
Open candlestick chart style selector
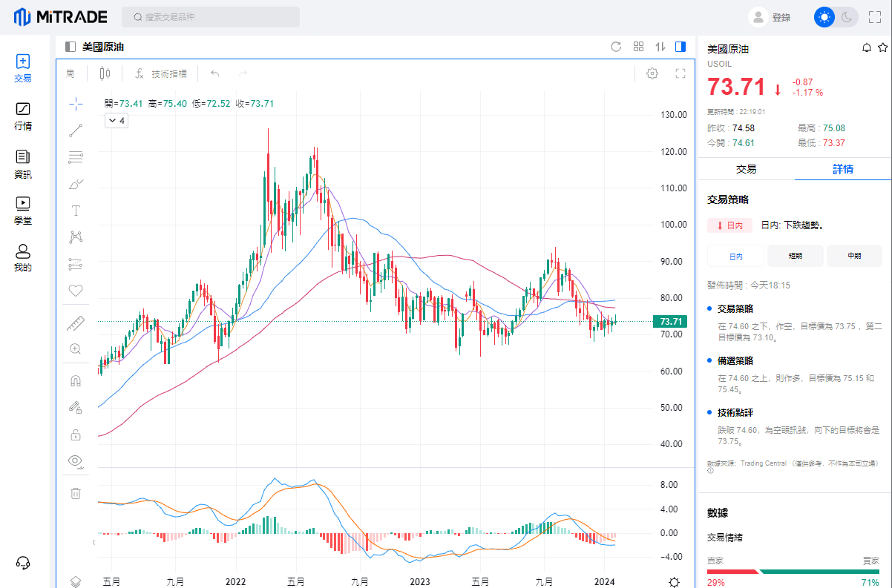pos(105,73)
